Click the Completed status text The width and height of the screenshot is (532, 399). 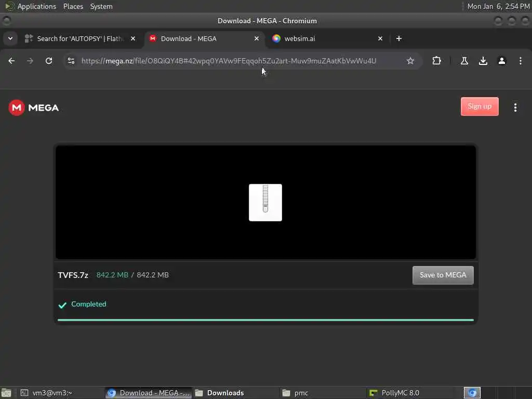coord(88,304)
